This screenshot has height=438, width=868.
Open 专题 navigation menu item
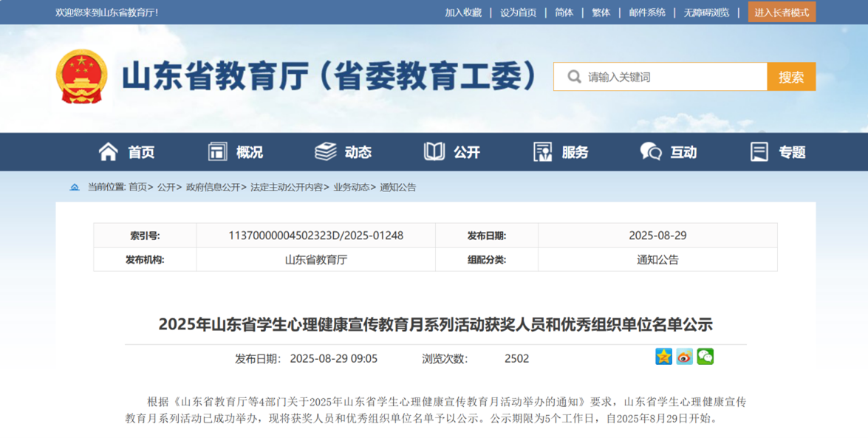[x=792, y=152]
